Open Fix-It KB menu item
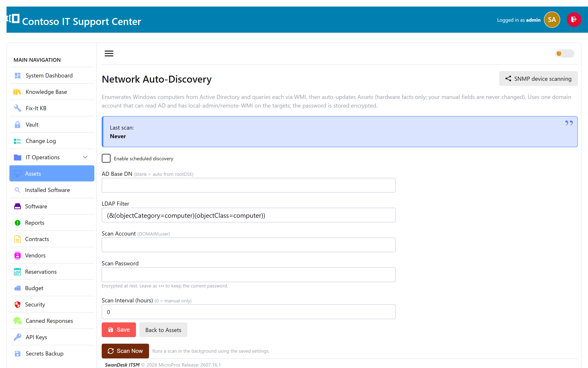The height and width of the screenshot is (368, 588). click(x=52, y=108)
